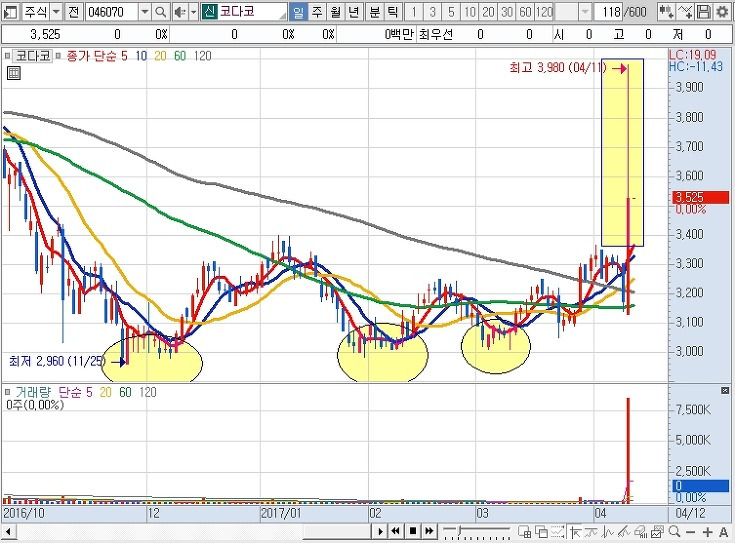Switch to yearly 년 chart

point(353,12)
